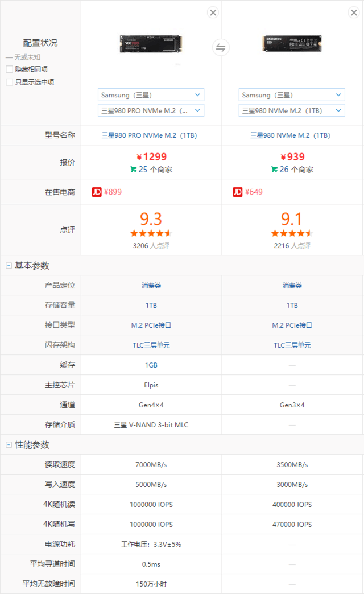This screenshot has width=364, height=594.
Task: Click 1TB capacity in the 980 NVMe column
Action: (x=292, y=306)
